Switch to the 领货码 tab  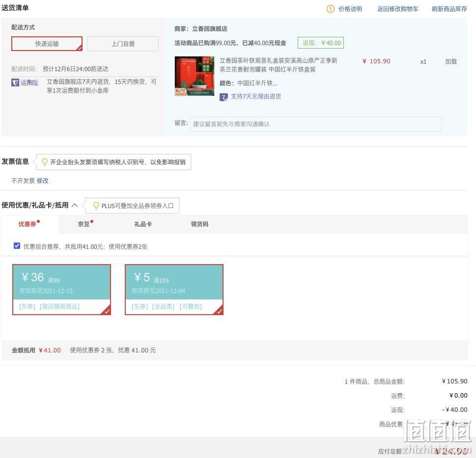click(199, 224)
